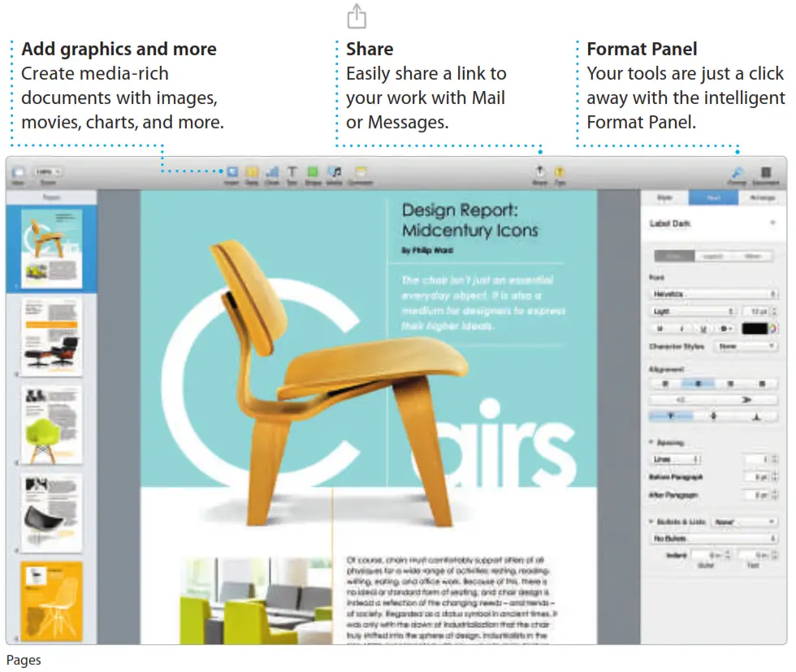Switch to the Style tab in the Format panel
The height and width of the screenshot is (672, 796).
[x=664, y=197]
